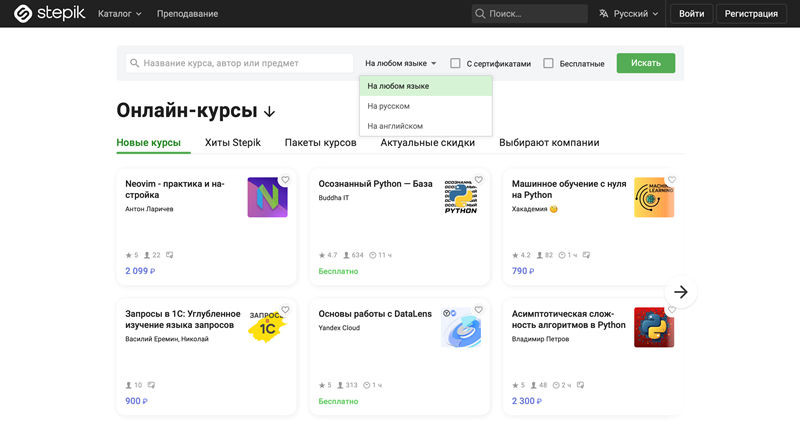800x424 pixels.
Task: Click heart icon on Осознанный Python course
Action: [x=478, y=180]
